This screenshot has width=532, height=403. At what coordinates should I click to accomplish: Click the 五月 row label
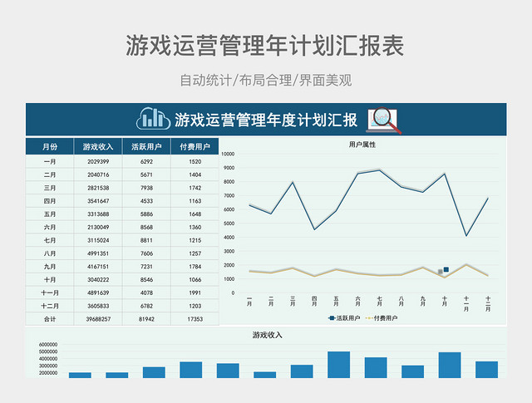[50, 214]
